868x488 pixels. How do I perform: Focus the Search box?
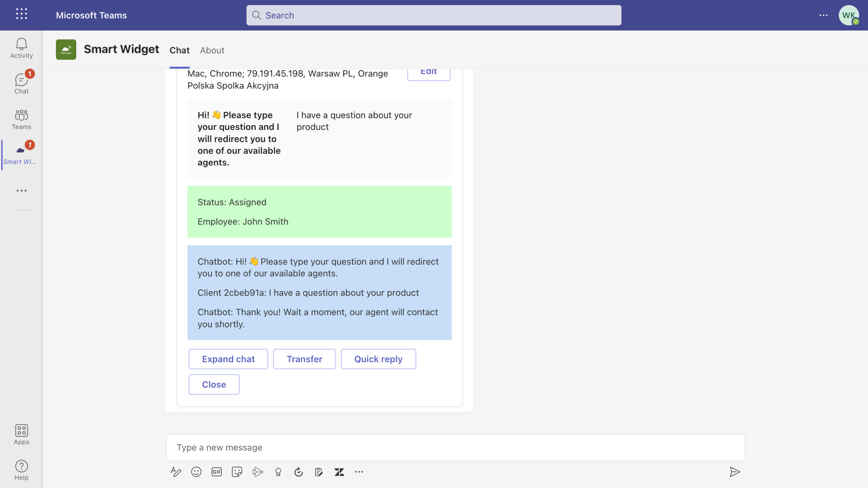(x=434, y=15)
